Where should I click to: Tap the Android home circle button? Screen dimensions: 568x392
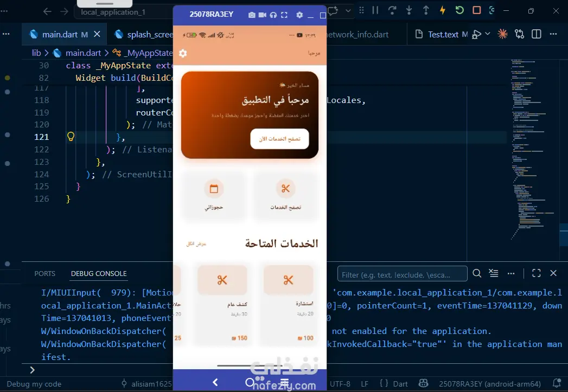point(249,382)
